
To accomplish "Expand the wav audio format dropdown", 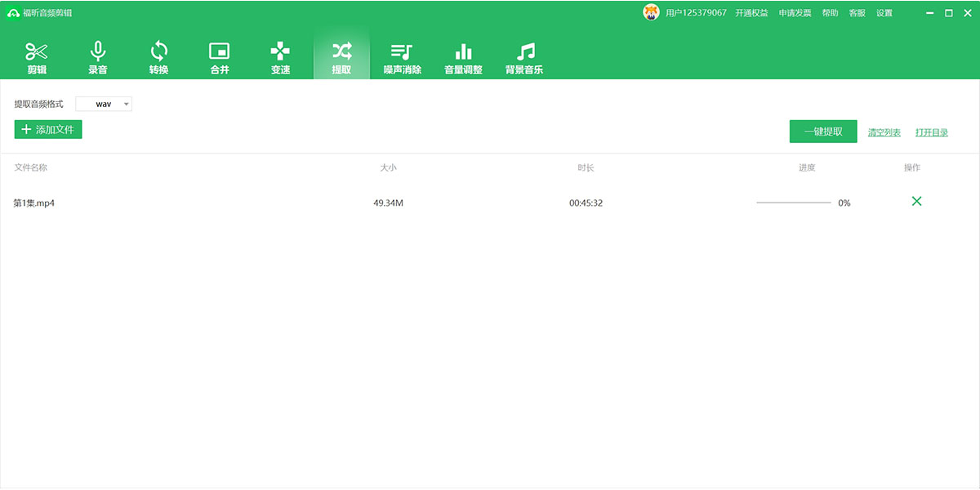I will tap(104, 105).
